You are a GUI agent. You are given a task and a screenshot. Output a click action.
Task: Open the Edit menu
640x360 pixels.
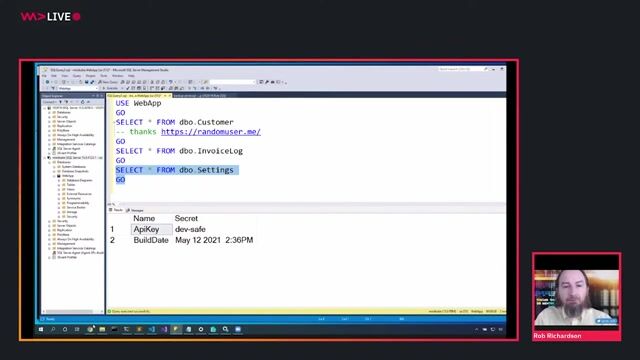(54, 76)
